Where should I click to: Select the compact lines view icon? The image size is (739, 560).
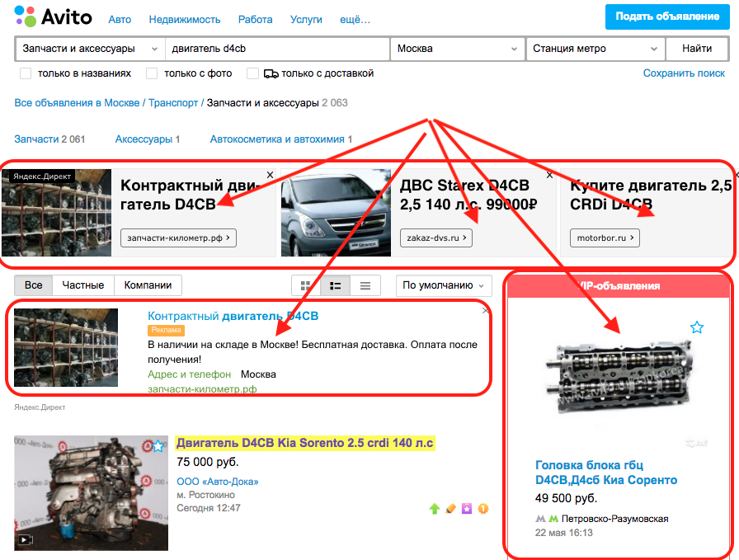pos(365,285)
